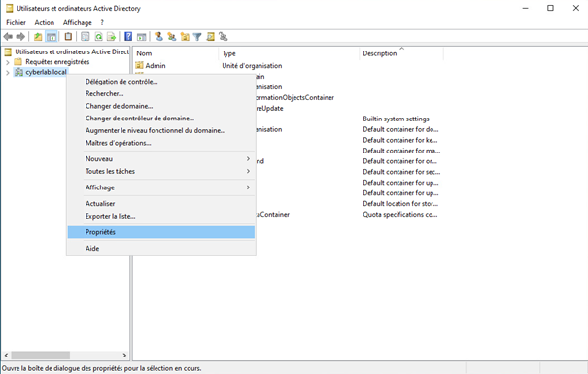Viewport: 588px width, 374px height.
Task: Open the Action menu
Action: pyautogui.click(x=45, y=23)
